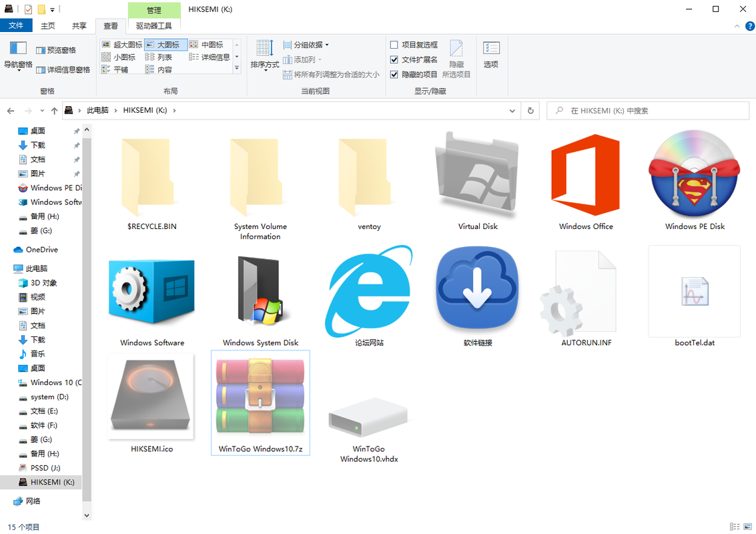Choose 中图标 medium icons layout
The image size is (756, 534).
coord(206,45)
